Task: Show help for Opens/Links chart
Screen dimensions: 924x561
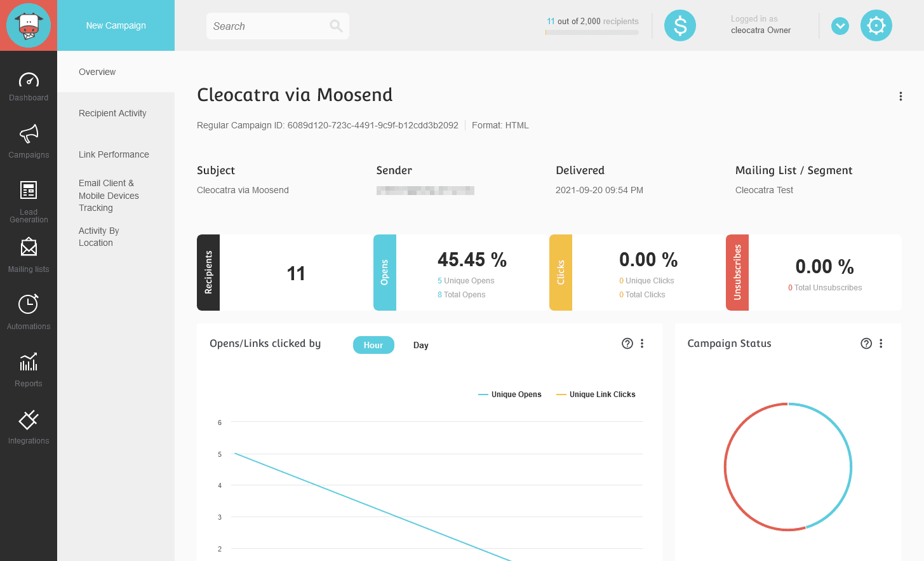Action: 627,344
